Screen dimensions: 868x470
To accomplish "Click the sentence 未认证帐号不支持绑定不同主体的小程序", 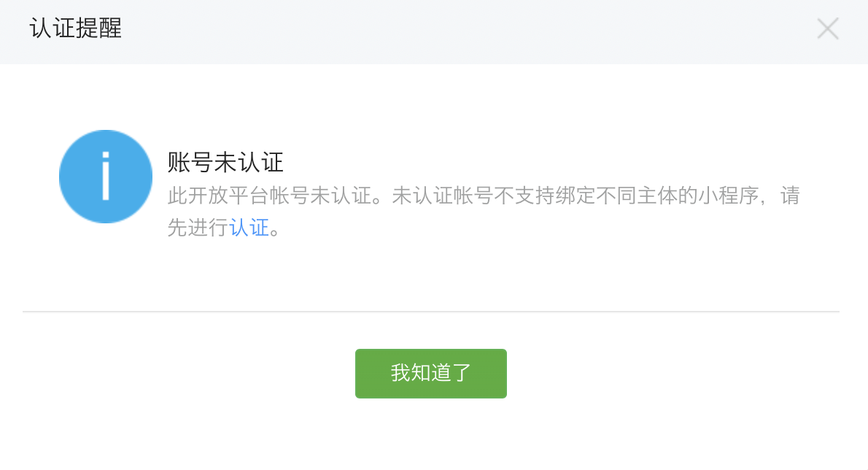I will [x=576, y=196].
